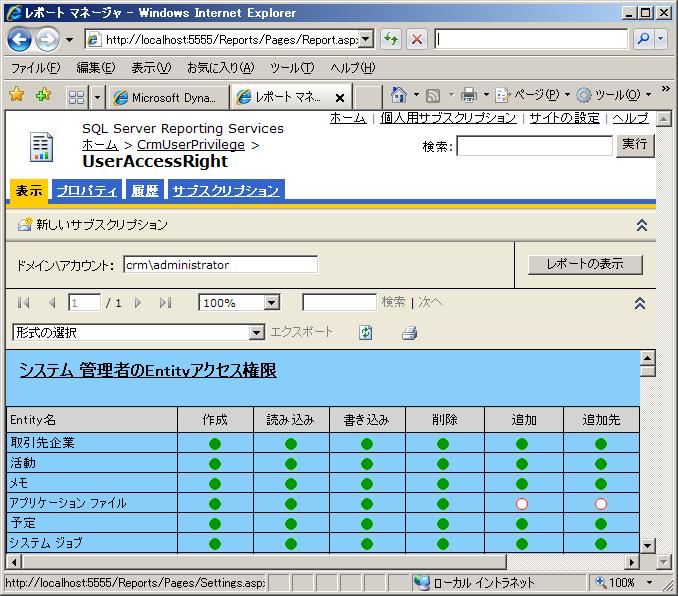Open Favorites Center star icon
Screen dimensions: 678x596
16,94
